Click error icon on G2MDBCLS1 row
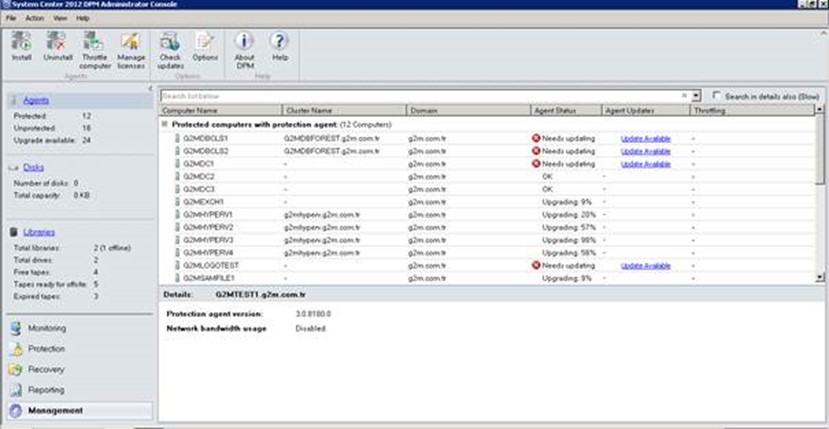 click(x=536, y=139)
